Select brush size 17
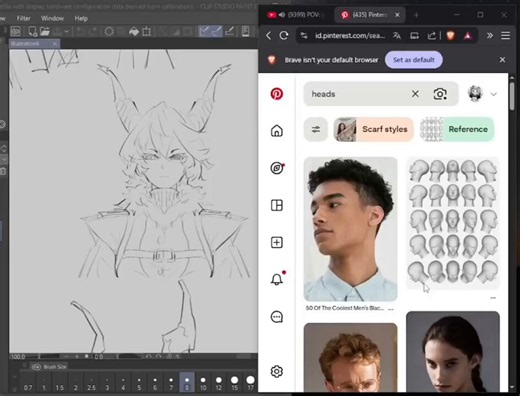The height and width of the screenshot is (396, 520). 250,383
